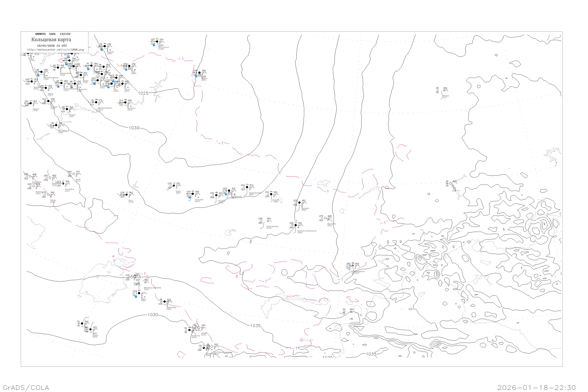588x392 pixels.
Task: Click the Воткинск station filled circle
Action: pos(125,103)
